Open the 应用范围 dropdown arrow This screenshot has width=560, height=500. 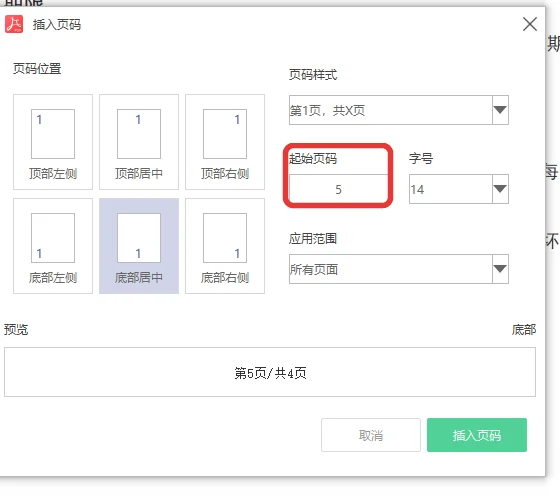[x=500, y=269]
